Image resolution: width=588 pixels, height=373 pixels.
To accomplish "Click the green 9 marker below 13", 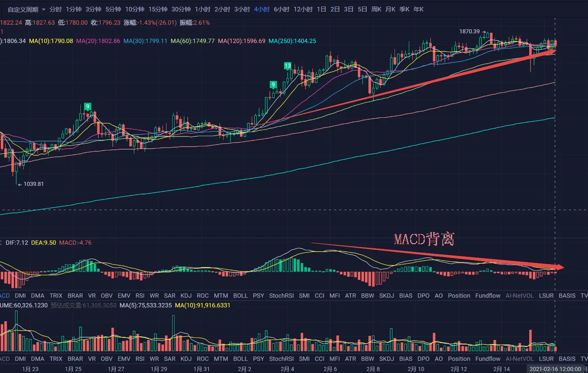I will (x=273, y=85).
